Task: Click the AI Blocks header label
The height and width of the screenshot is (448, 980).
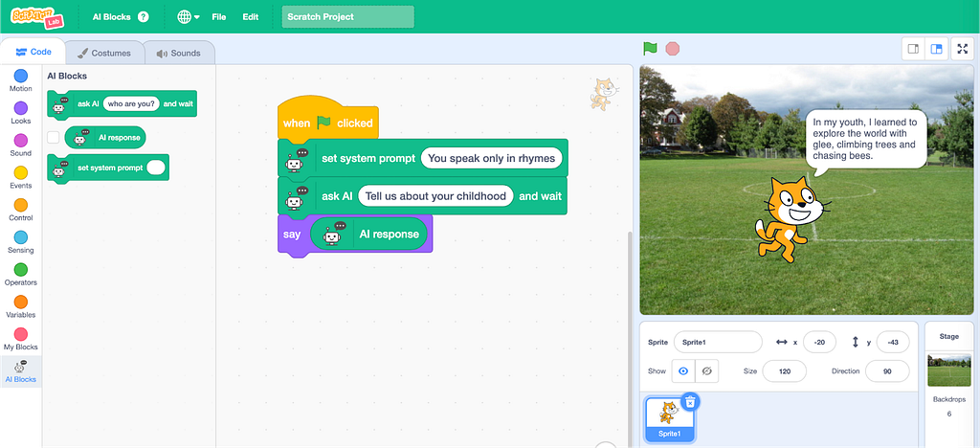Action: coord(111,17)
